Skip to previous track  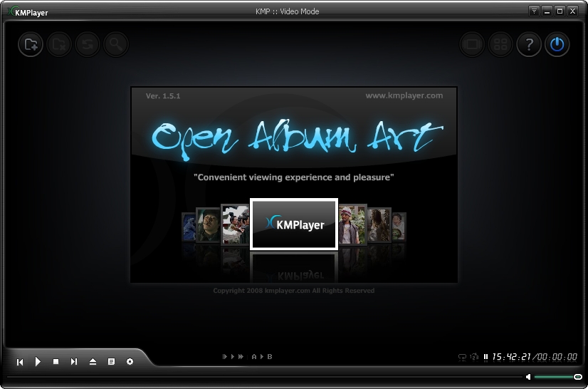click(20, 362)
